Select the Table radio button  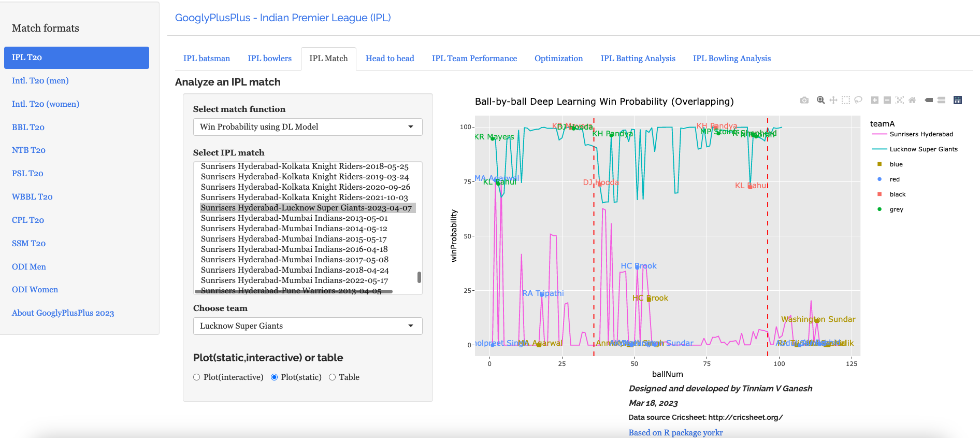click(x=333, y=377)
